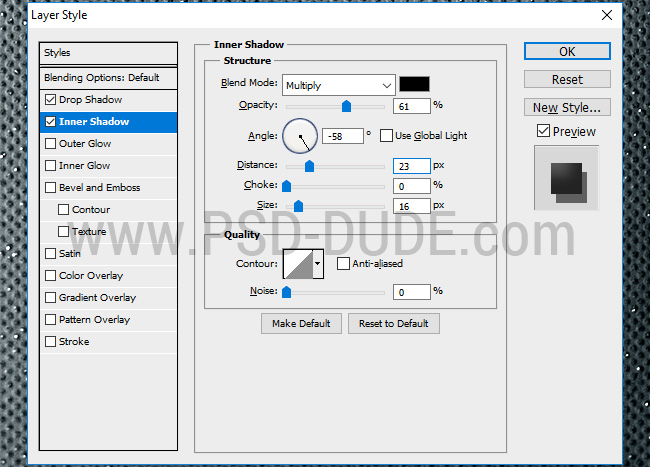Image resolution: width=650 pixels, height=467 pixels.
Task: Click the New Style... button
Action: click(x=567, y=107)
